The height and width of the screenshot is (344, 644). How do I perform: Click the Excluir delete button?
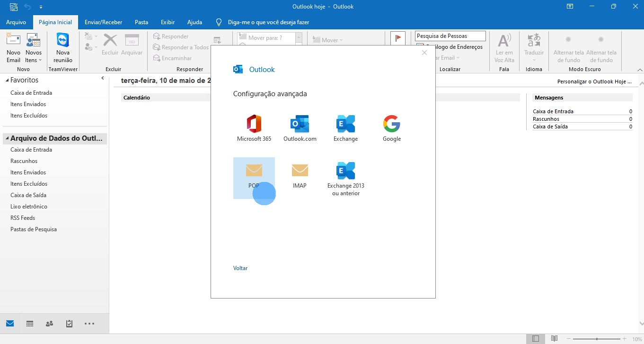[110, 45]
